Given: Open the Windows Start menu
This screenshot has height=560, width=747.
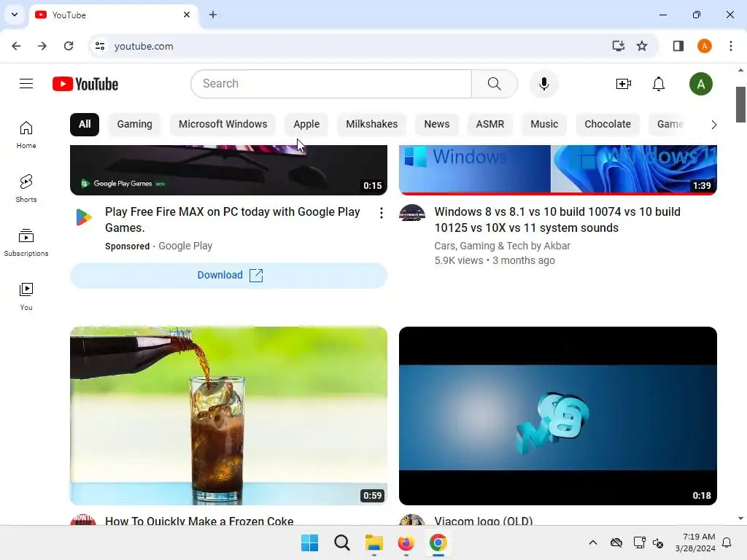Looking at the screenshot, I should [x=309, y=542].
